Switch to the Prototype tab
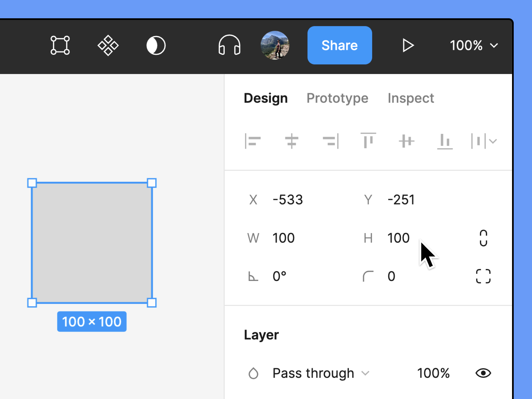532x399 pixels. point(337,98)
